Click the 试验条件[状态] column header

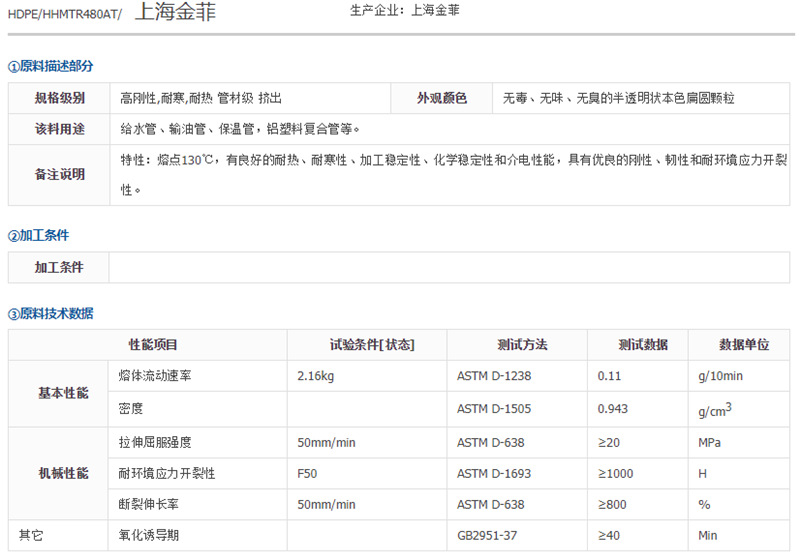click(367, 345)
